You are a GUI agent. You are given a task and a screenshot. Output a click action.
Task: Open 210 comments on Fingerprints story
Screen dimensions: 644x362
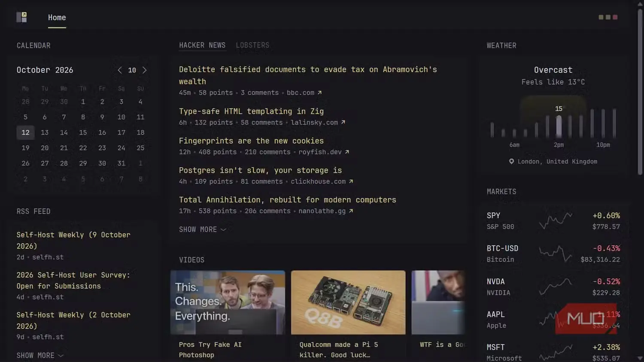coord(267,152)
